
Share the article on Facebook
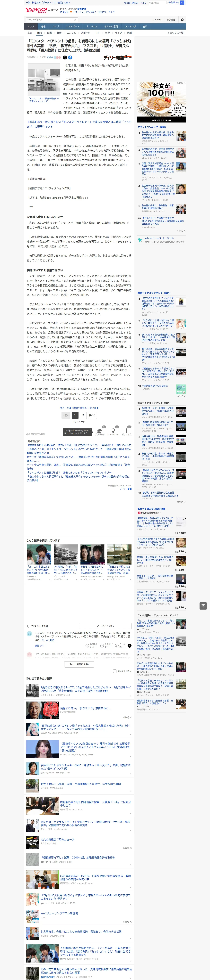(70, 57)
